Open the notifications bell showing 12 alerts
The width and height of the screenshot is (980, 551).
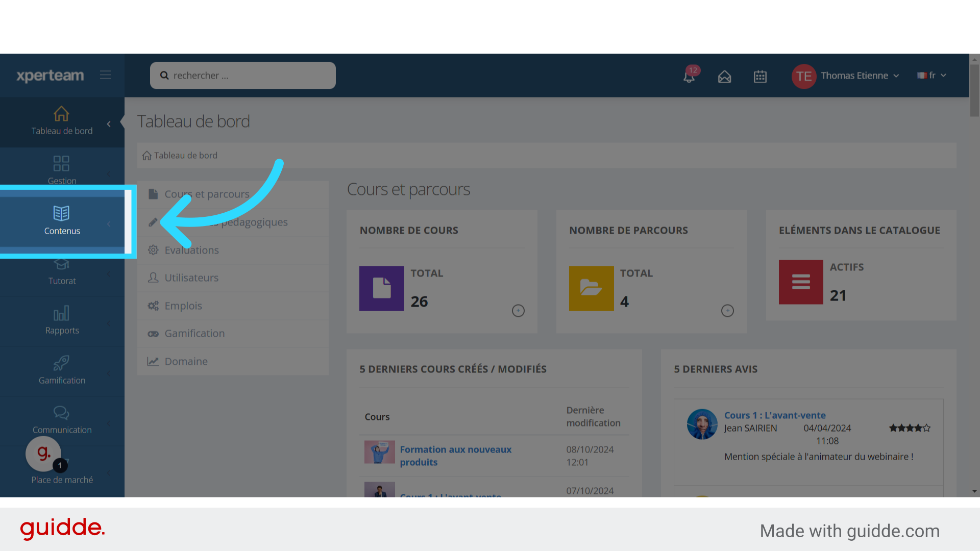(x=689, y=76)
